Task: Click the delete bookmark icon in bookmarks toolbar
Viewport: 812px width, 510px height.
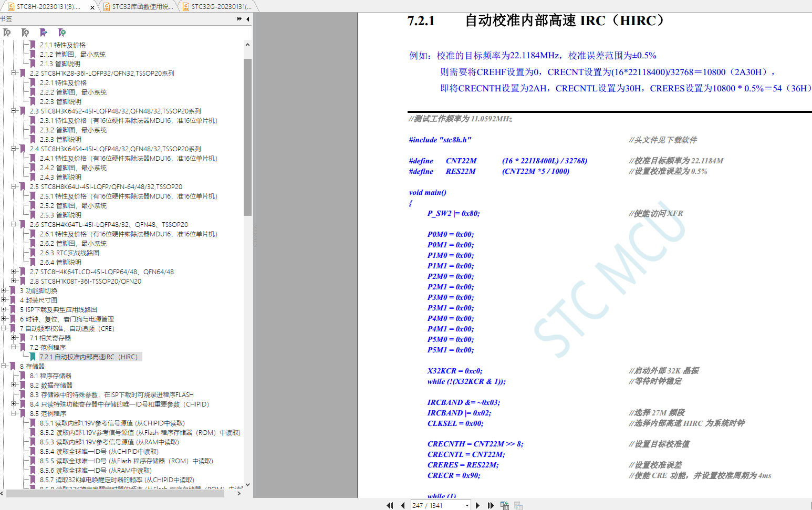Action: (7, 33)
